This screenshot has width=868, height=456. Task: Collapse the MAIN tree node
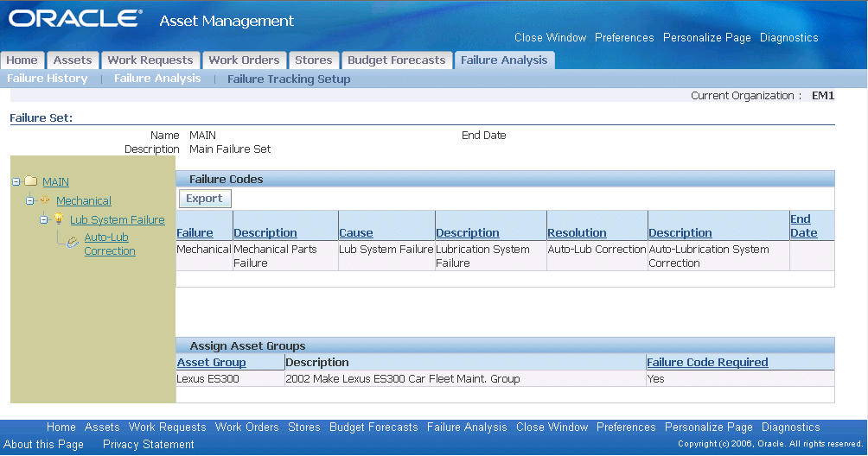tap(16, 182)
